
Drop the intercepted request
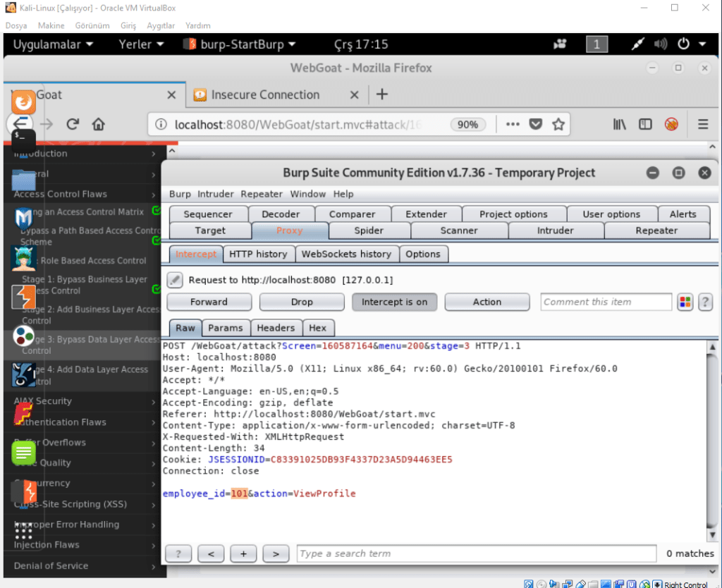302,302
